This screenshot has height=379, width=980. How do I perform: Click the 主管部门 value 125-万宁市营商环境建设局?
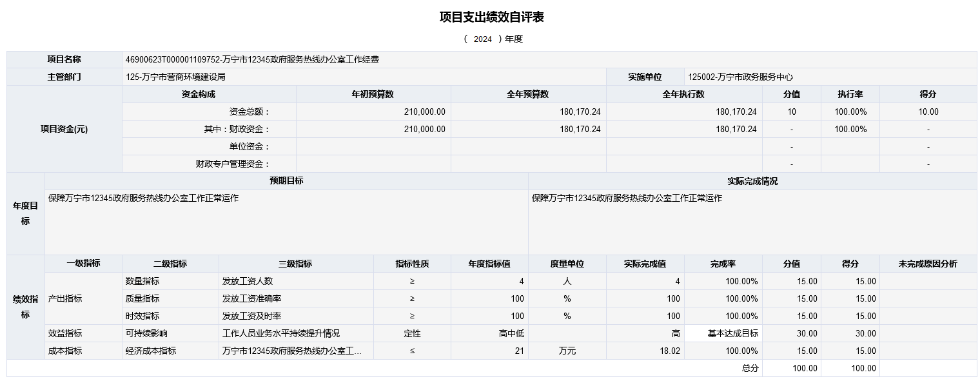(x=364, y=77)
